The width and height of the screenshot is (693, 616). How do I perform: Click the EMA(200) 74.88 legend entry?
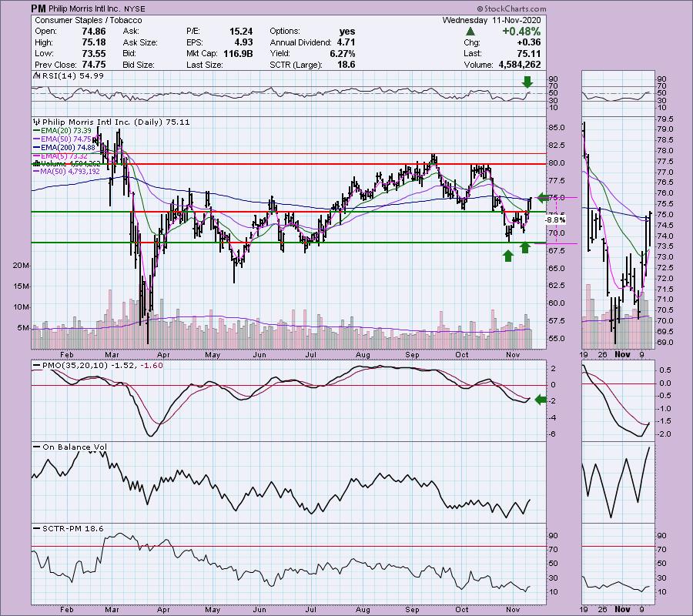pyautogui.click(x=64, y=147)
